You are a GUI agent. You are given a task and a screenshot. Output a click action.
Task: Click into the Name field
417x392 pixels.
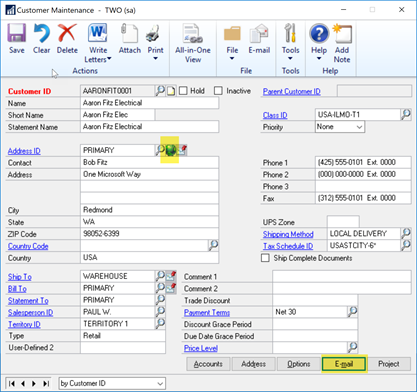tap(150, 103)
